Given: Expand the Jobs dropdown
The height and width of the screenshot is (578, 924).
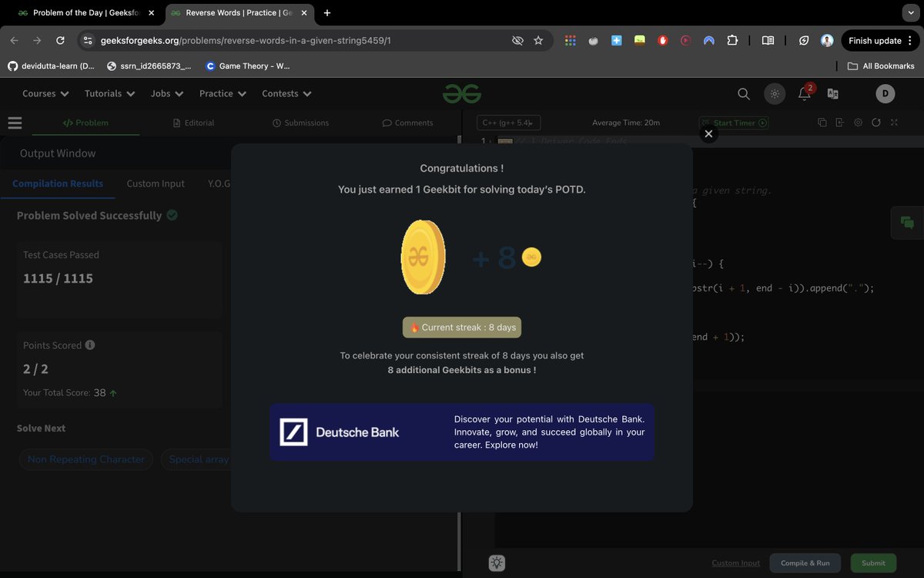Looking at the screenshot, I should pyautogui.click(x=167, y=94).
